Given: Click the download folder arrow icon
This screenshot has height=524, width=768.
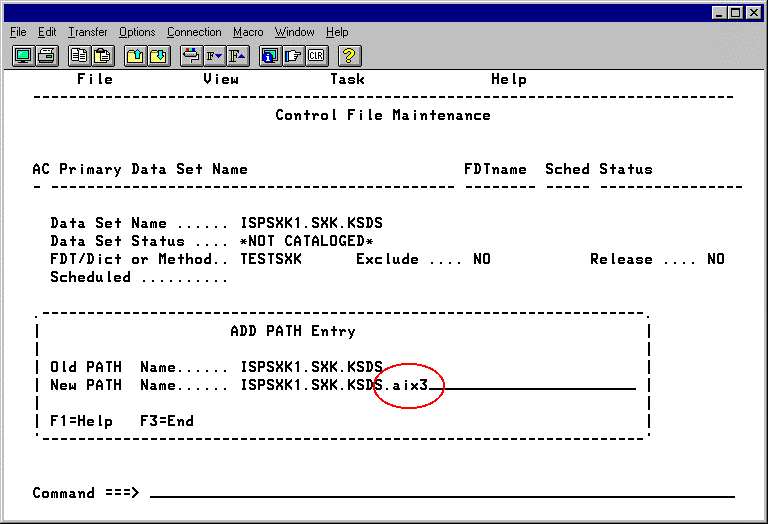Looking at the screenshot, I should pyautogui.click(x=158, y=56).
